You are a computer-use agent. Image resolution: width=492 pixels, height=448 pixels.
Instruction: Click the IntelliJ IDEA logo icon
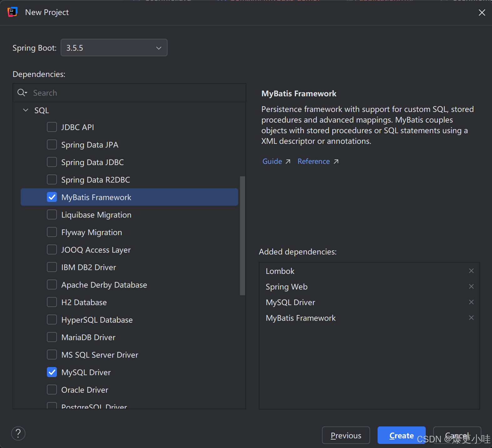coord(12,12)
